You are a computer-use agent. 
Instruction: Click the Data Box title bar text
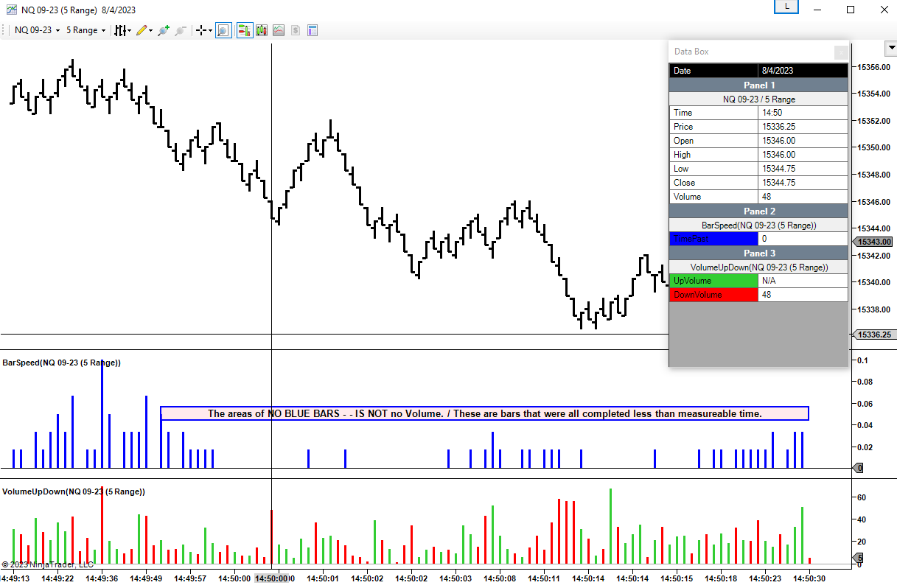(x=691, y=52)
